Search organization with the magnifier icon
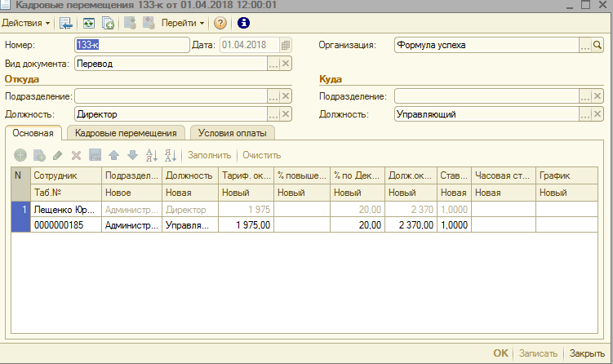 [597, 45]
